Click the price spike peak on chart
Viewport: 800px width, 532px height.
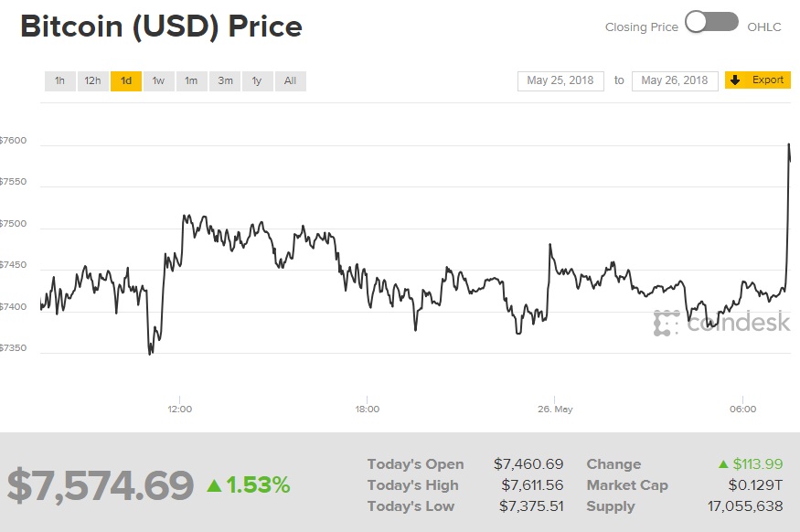tap(788, 144)
